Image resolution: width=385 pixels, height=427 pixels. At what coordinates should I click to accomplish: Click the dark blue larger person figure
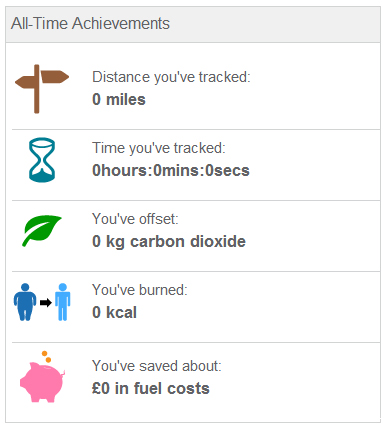[x=25, y=302]
